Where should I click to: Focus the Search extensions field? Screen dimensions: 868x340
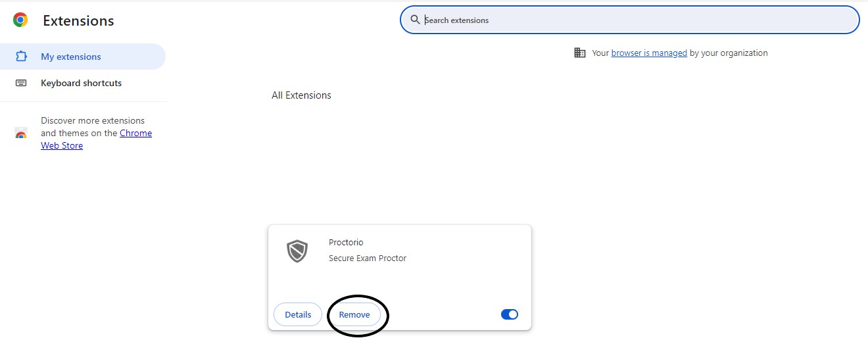click(x=629, y=20)
